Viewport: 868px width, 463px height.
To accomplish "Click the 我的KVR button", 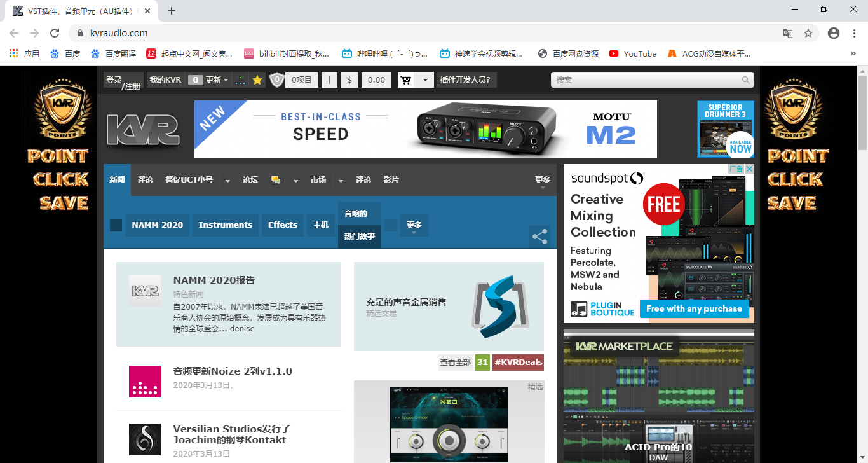I will pyautogui.click(x=165, y=80).
